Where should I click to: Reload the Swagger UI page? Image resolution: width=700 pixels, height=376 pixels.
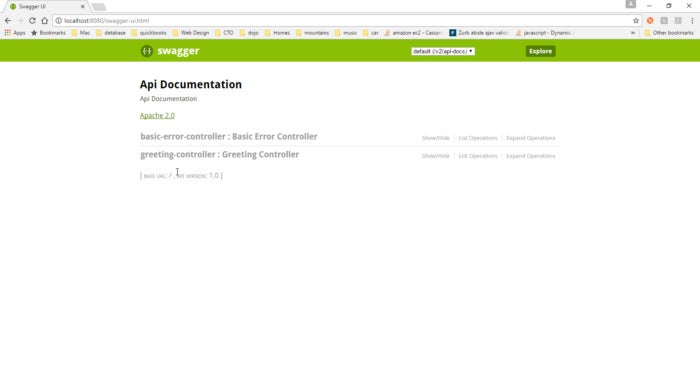(32, 21)
